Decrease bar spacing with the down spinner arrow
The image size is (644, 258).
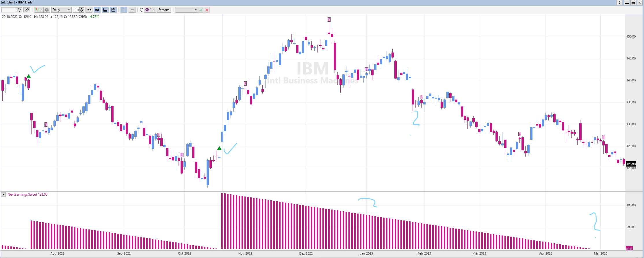(x=82, y=11)
